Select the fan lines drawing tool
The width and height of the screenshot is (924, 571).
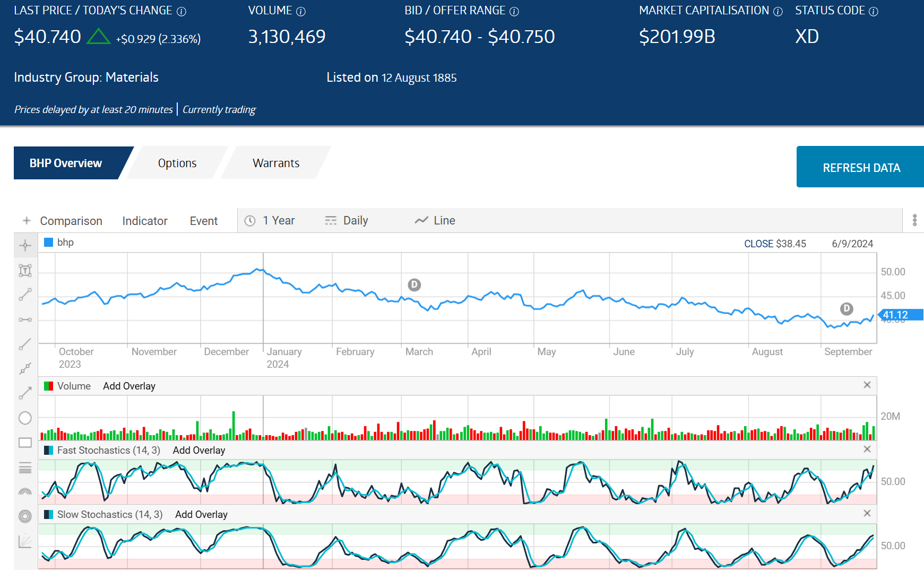click(x=25, y=541)
